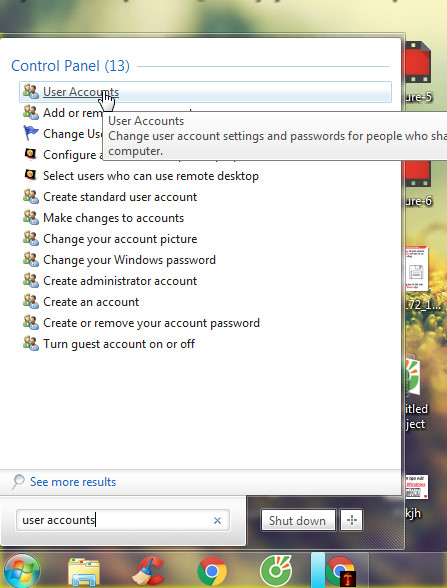This screenshot has height=588, width=447.
Task: Open Google Chrome from the taskbar
Action: [x=212, y=571]
